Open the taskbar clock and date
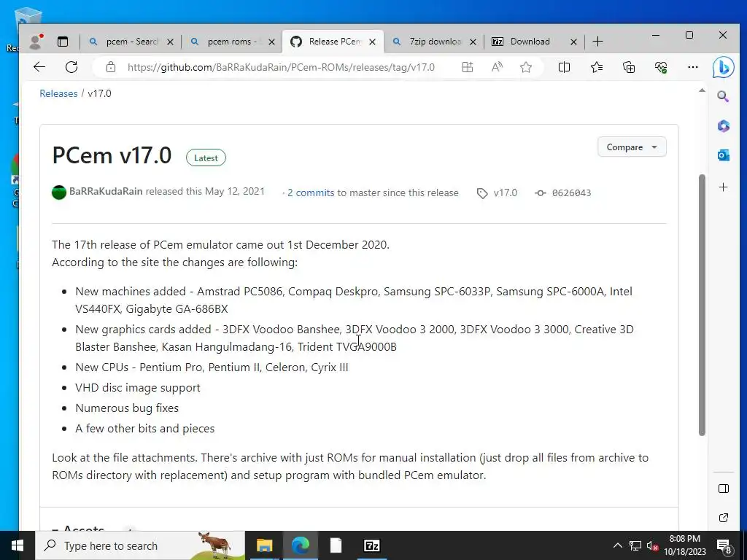747x560 pixels. [x=684, y=545]
